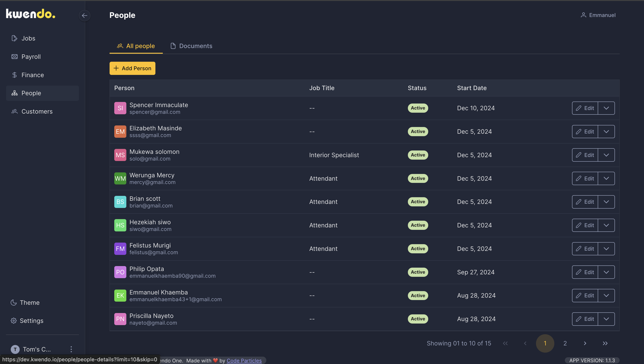The width and height of the screenshot is (644, 364).
Task: Expand dropdown for Hezekiah siwo row
Action: point(606,225)
